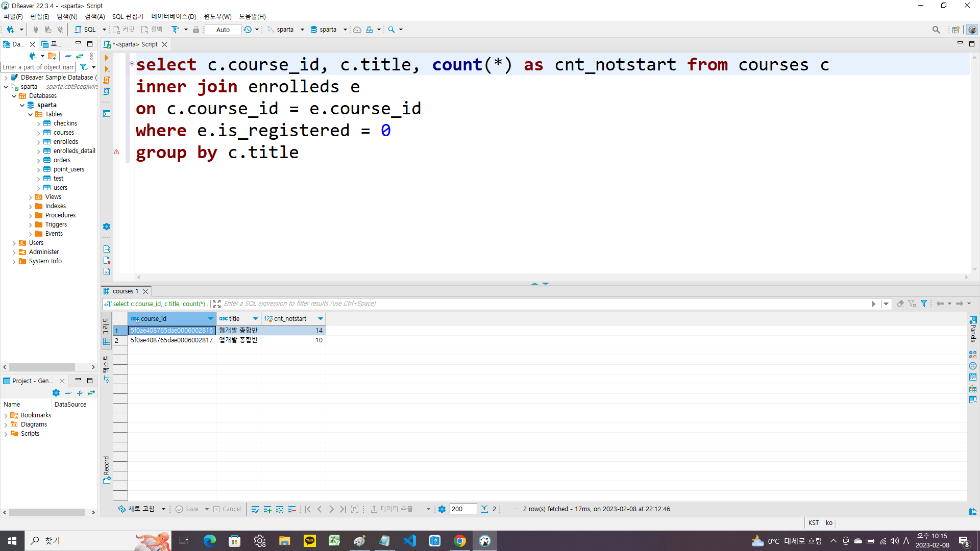980x551 pixels.
Task: Open Visual Studio Code from the taskbar
Action: pos(410,541)
